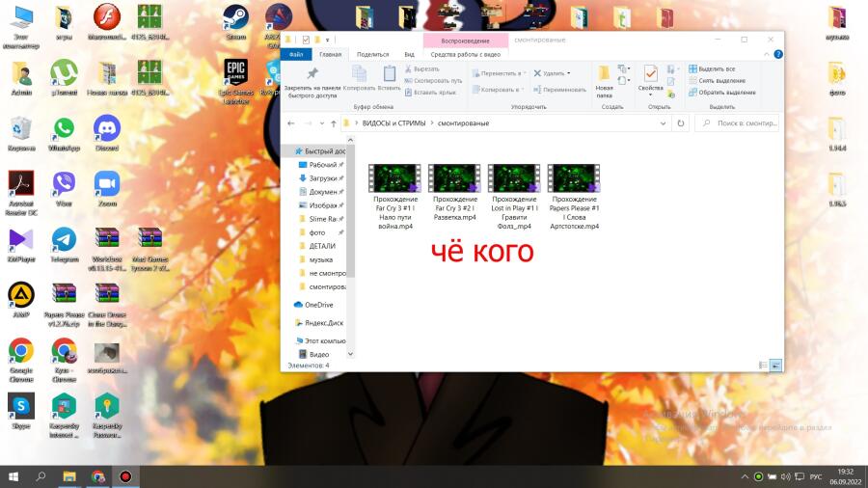Switch to details view toggle in the status bar

point(763,366)
